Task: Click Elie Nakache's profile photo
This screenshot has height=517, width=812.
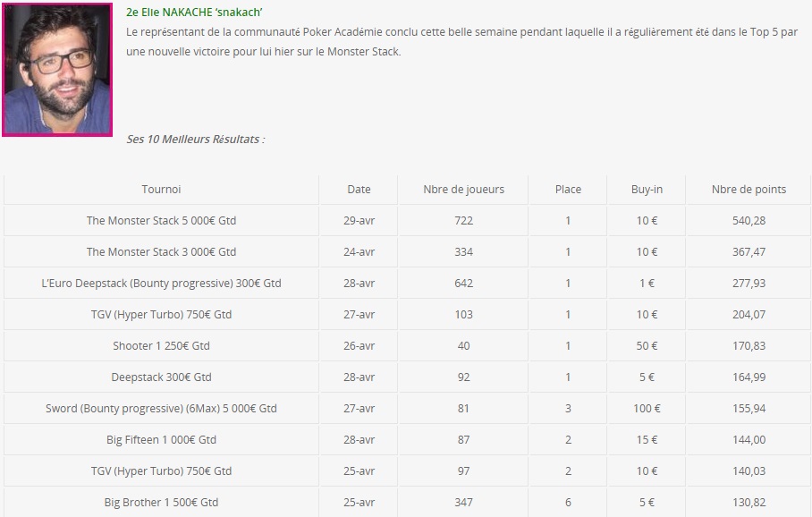Action: pos(57,70)
